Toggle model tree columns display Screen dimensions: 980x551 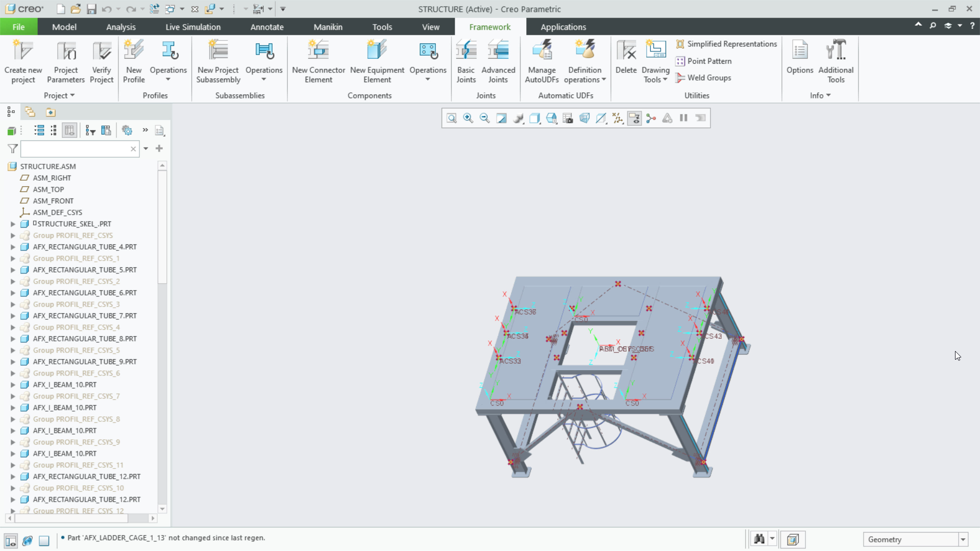[x=69, y=131]
